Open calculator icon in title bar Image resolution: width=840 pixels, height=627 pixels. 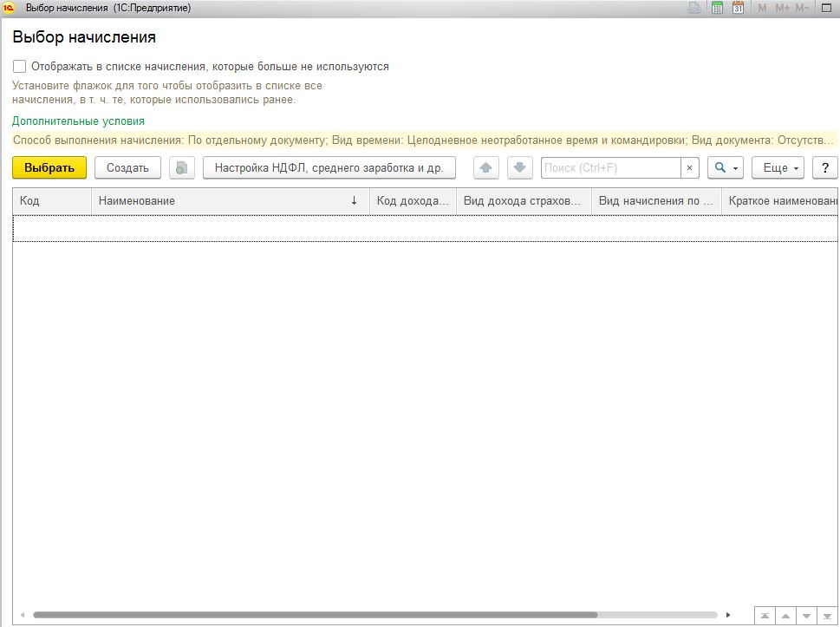[717, 8]
